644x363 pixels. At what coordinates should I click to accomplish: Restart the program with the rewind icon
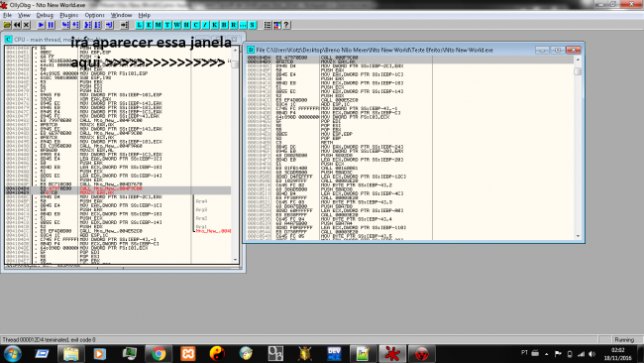point(17,25)
